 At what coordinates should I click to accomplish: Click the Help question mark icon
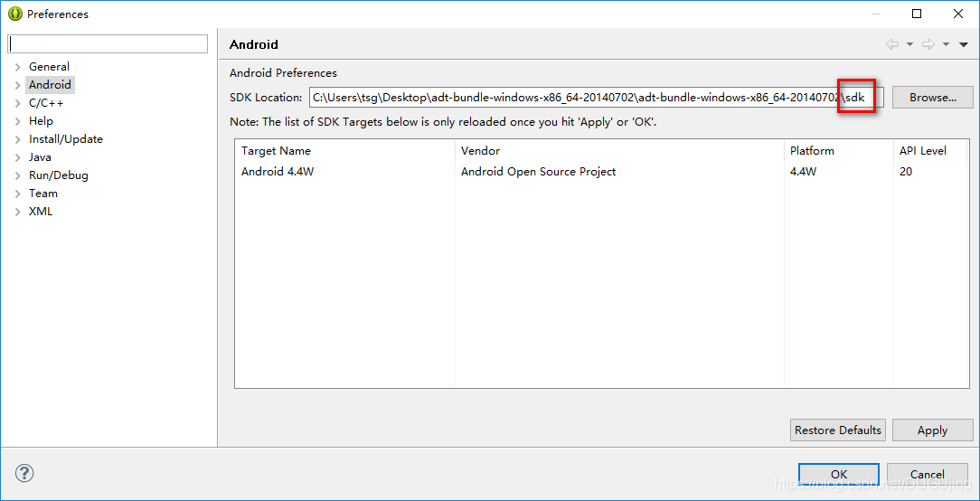(24, 473)
